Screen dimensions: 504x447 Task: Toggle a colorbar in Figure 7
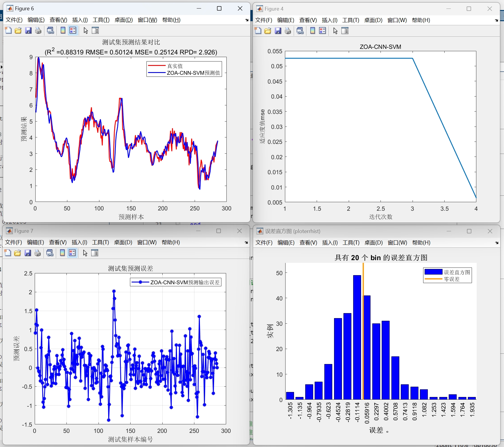pos(62,253)
